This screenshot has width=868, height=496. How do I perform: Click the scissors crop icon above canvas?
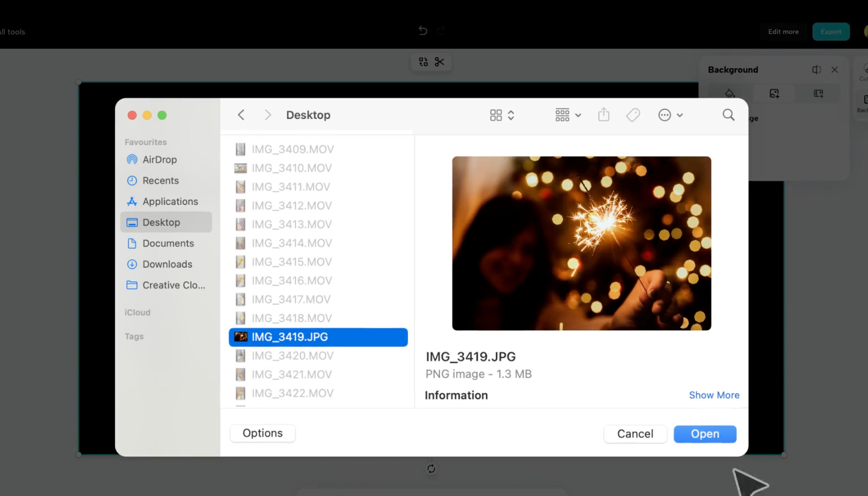439,62
